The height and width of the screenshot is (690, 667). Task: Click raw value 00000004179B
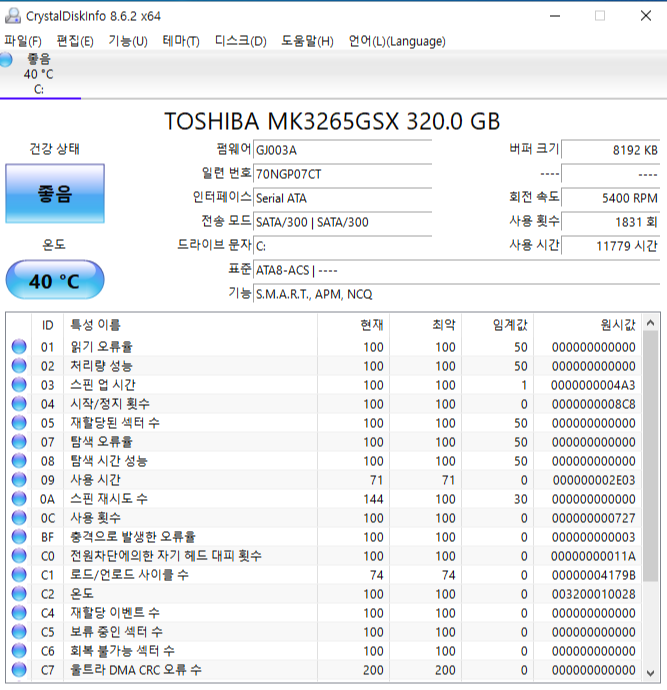(593, 575)
